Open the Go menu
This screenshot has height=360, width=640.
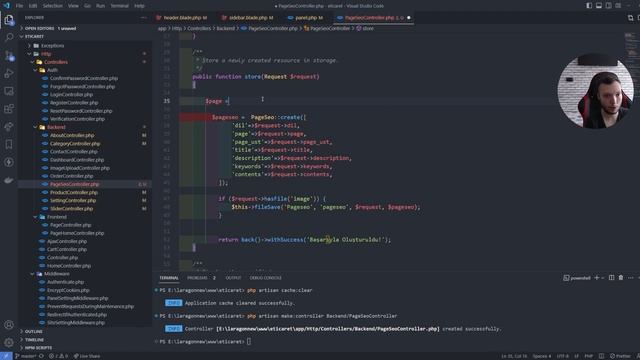(x=87, y=6)
